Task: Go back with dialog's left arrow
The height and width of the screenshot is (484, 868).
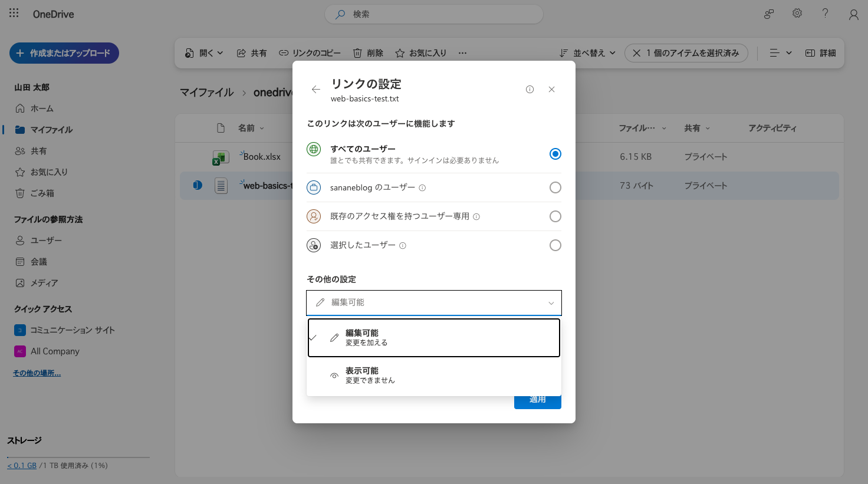Action: pyautogui.click(x=316, y=90)
